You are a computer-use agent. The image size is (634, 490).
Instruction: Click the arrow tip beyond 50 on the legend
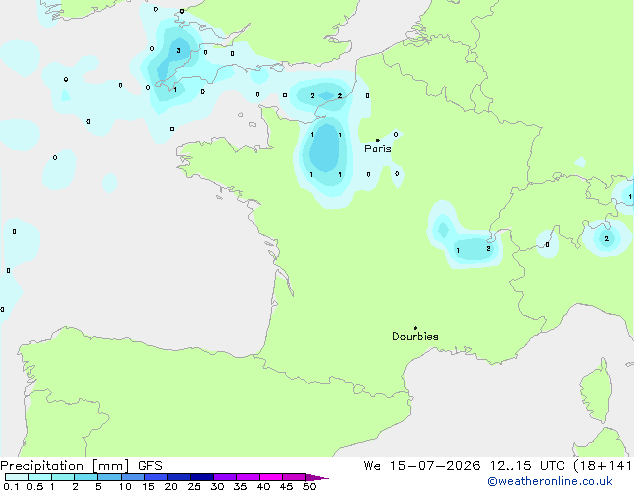point(319,477)
